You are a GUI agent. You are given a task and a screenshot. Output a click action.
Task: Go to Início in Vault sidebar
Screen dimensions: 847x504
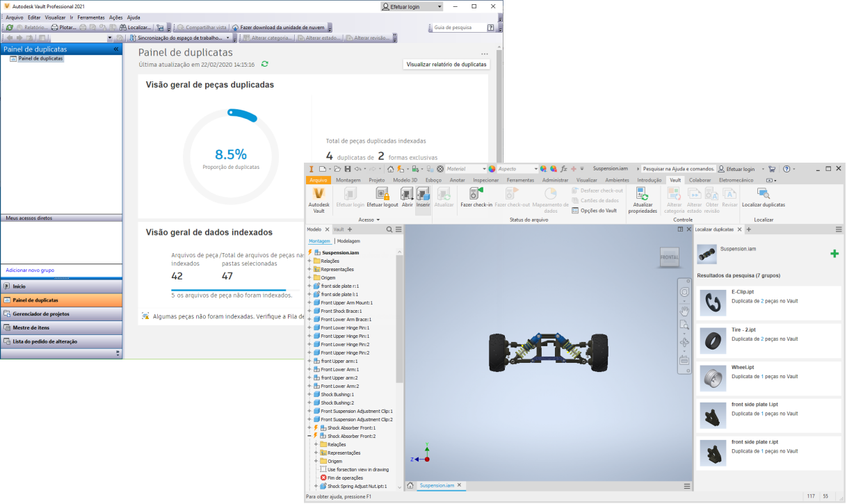click(61, 286)
